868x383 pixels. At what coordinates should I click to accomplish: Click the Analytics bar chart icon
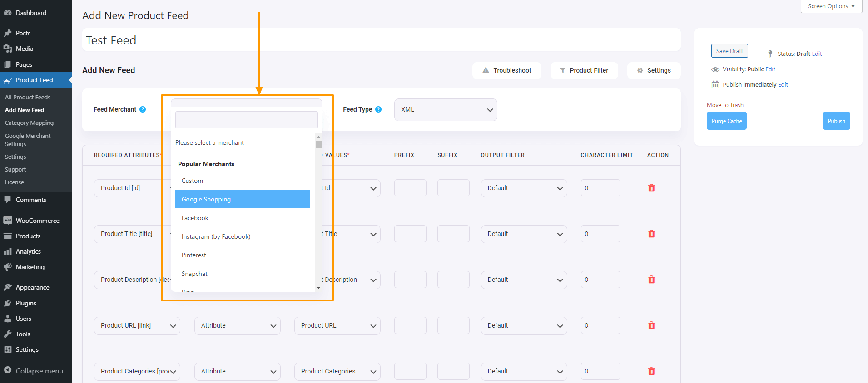8,251
